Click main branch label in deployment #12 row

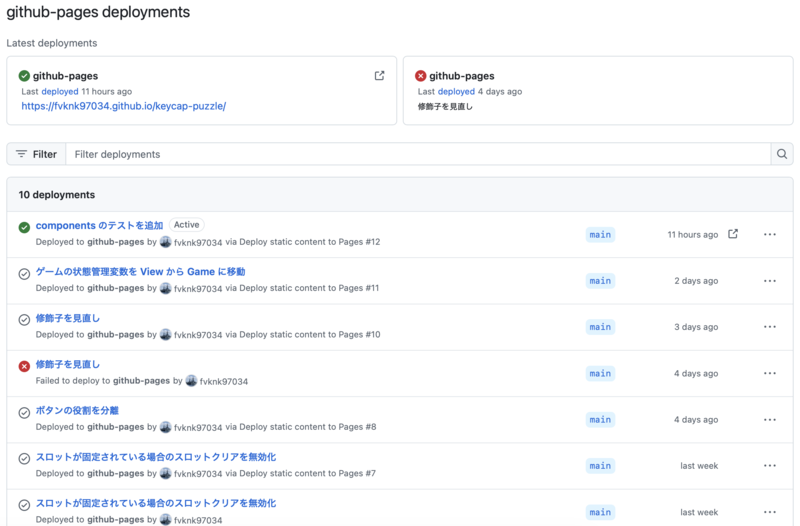coord(600,235)
